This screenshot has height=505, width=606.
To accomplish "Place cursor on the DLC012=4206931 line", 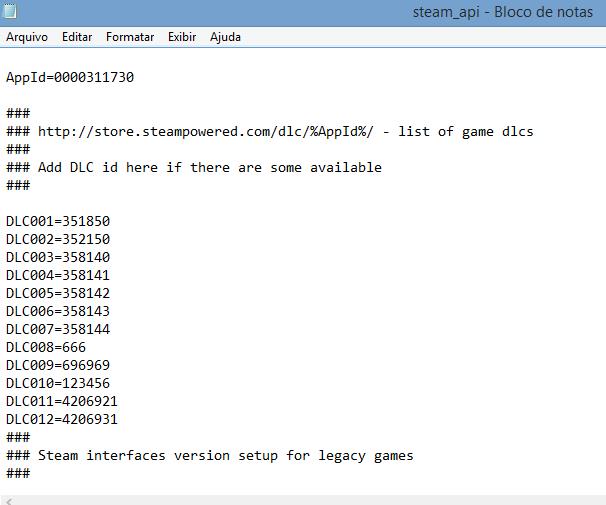I will (62, 419).
